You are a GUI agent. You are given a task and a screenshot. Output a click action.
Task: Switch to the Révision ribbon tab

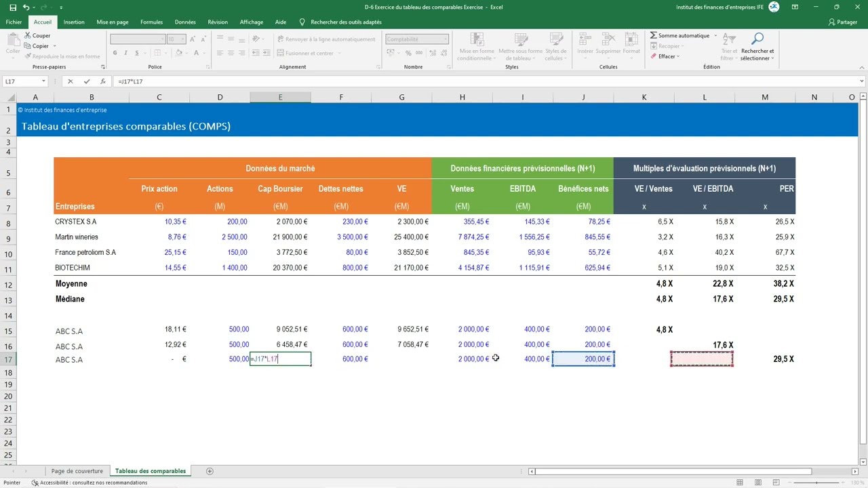point(218,22)
